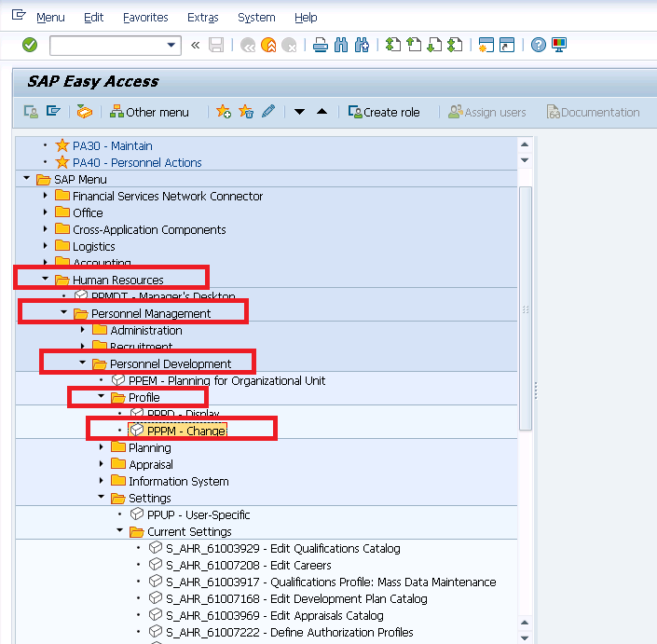Click the Other menu button
Screen dimensions: 657x644
150,112
